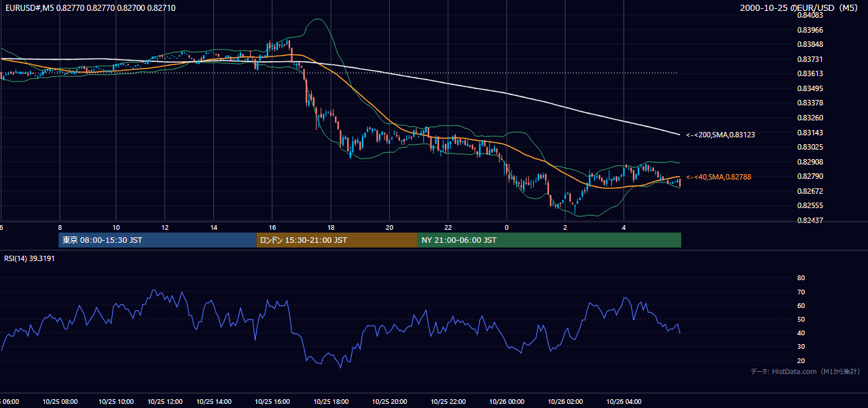Click the RSI 70 level label
The image size is (868, 408).
801,292
